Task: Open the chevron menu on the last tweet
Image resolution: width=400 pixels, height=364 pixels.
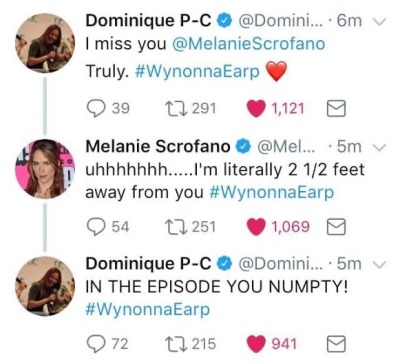Action: tap(379, 264)
